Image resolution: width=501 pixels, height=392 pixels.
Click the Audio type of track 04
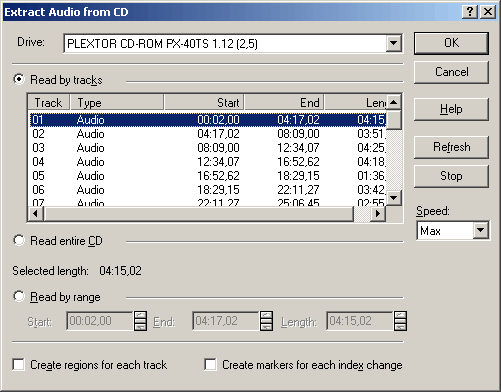[91, 162]
